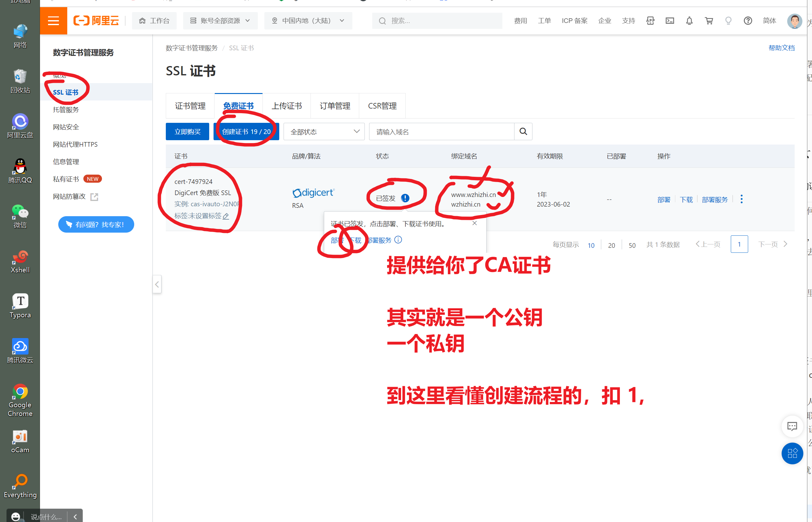Click 有问题？找专家！ button

pyautogui.click(x=96, y=224)
